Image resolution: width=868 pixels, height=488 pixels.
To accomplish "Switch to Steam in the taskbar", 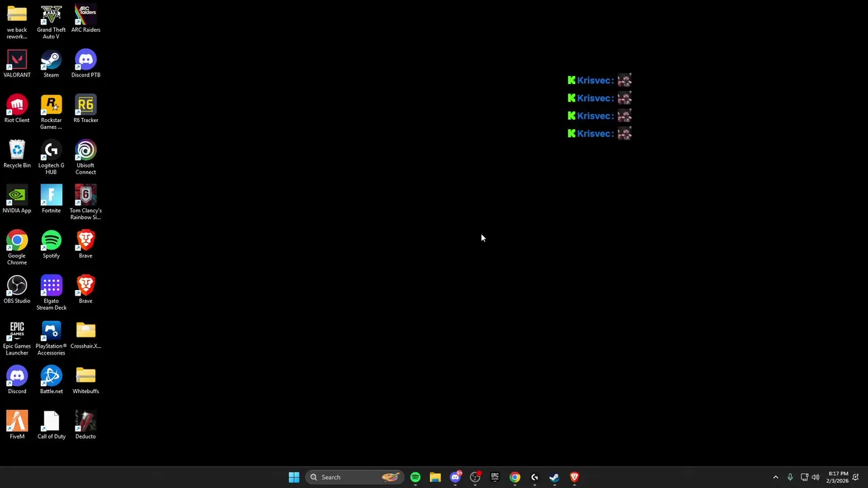I will point(554,477).
